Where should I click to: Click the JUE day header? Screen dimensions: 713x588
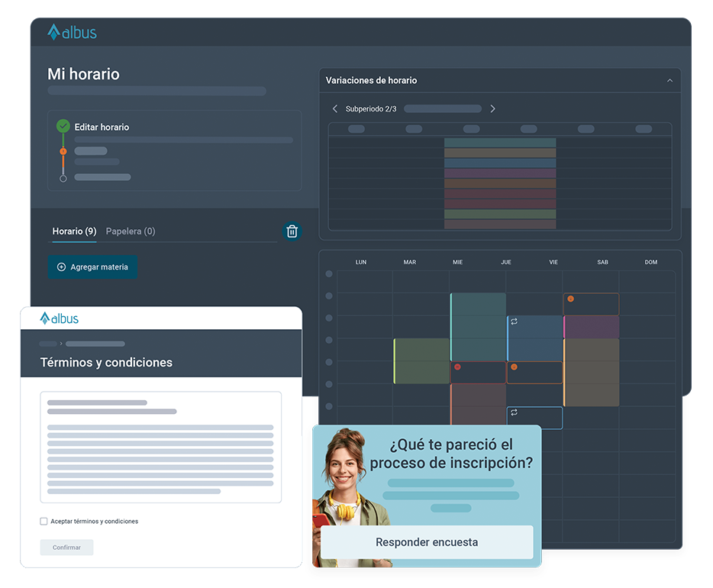pyautogui.click(x=506, y=263)
